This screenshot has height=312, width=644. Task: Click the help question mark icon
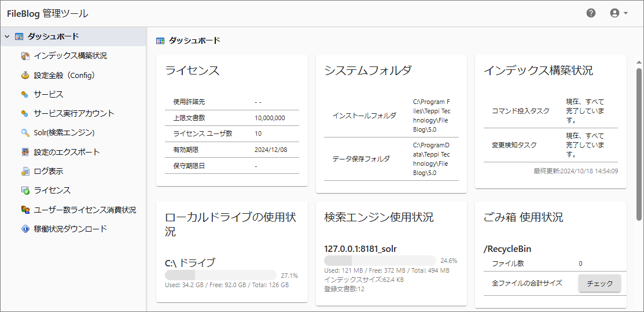(x=591, y=13)
